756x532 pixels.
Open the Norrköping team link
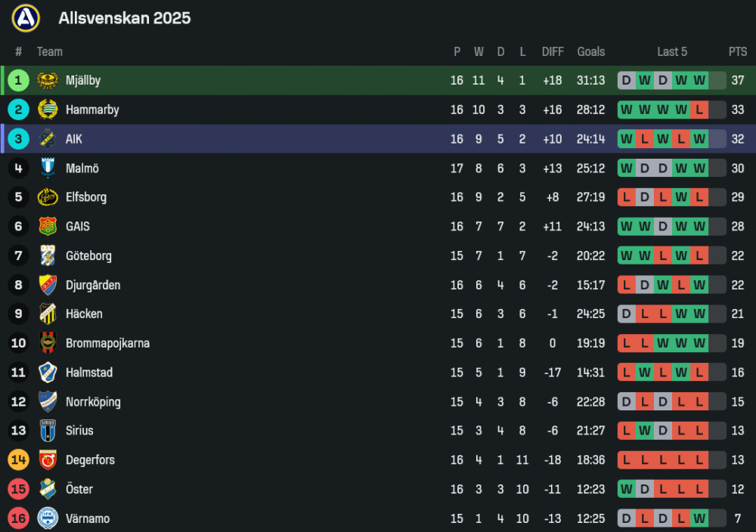coord(93,401)
